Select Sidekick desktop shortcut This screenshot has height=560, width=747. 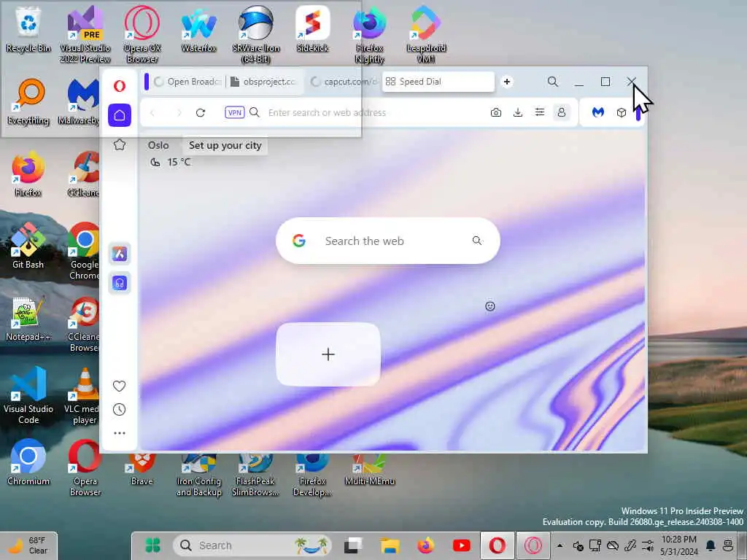(312, 28)
